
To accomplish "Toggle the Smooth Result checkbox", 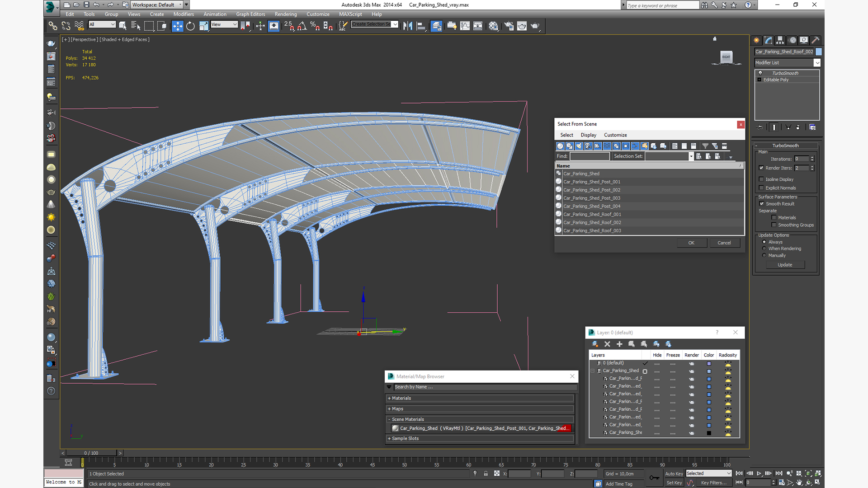I will [762, 204].
